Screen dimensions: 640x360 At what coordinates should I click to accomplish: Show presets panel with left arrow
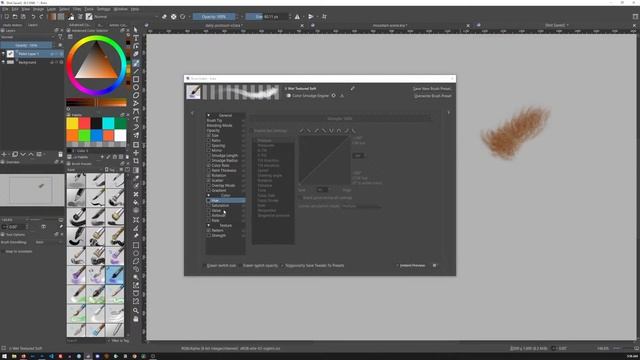(x=193, y=113)
